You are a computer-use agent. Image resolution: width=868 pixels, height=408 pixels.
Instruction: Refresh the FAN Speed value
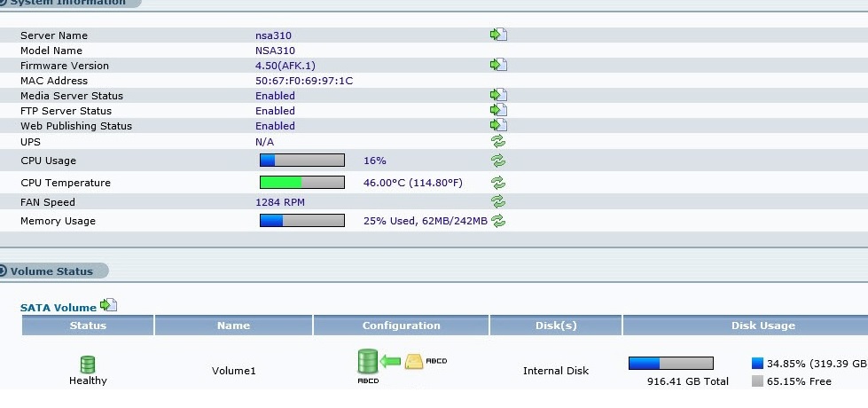coord(498,202)
